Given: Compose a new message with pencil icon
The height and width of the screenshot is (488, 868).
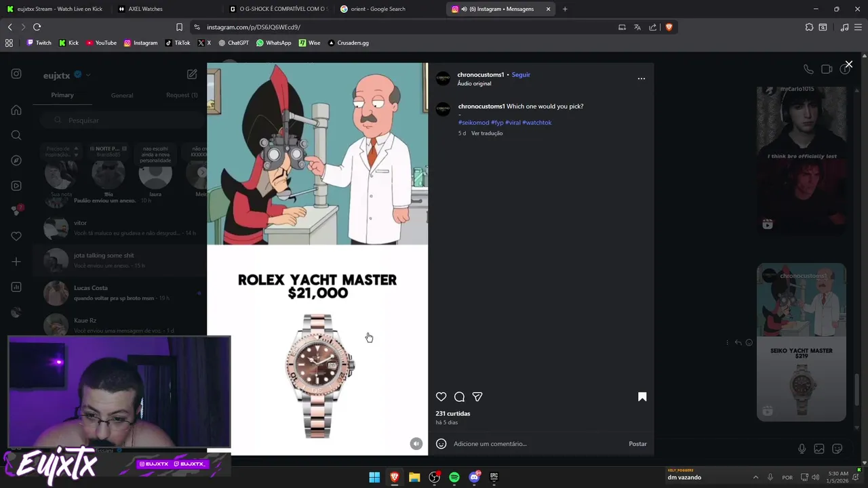Looking at the screenshot, I should [192, 75].
